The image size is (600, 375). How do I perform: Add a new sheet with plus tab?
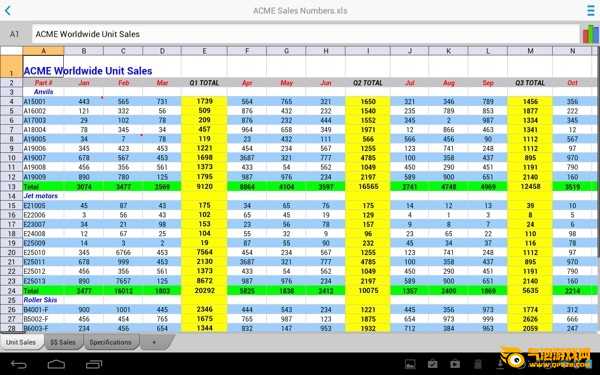tap(154, 342)
